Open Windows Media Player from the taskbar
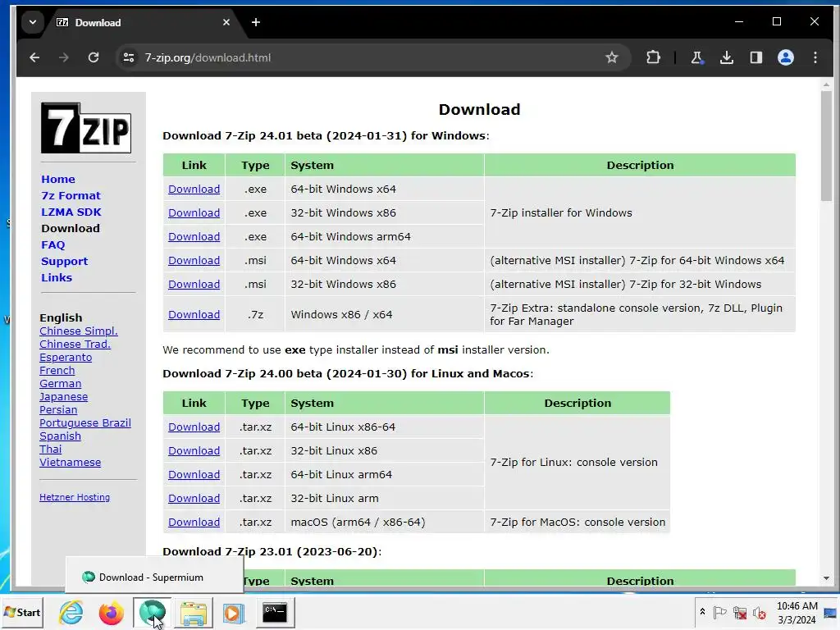The image size is (840, 630). tap(234, 612)
